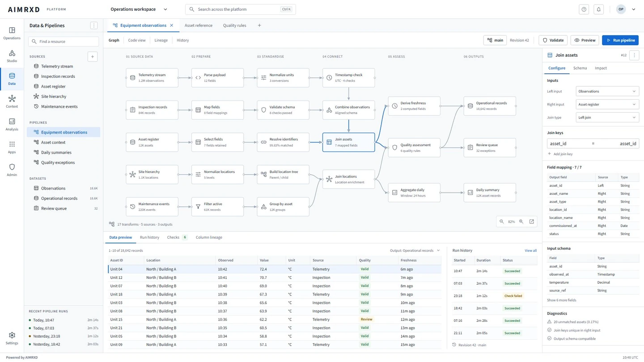The width and height of the screenshot is (644, 362).
Task: Open the Context sidebar section
Action: tap(12, 101)
